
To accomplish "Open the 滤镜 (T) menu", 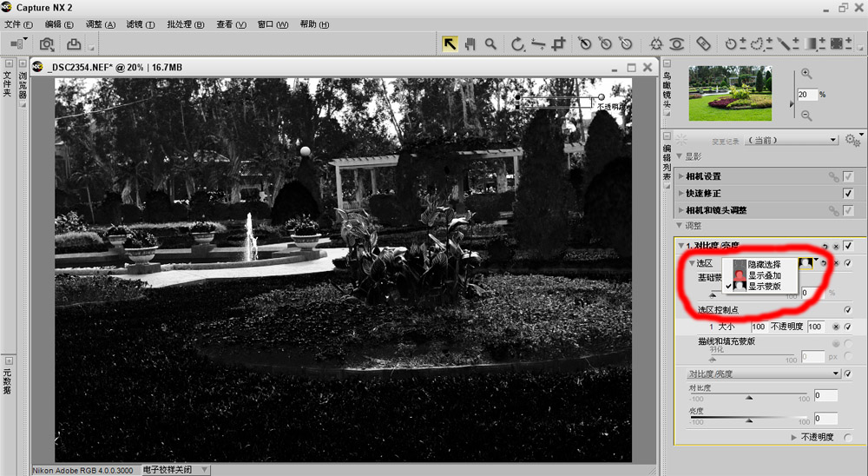I will (x=141, y=24).
